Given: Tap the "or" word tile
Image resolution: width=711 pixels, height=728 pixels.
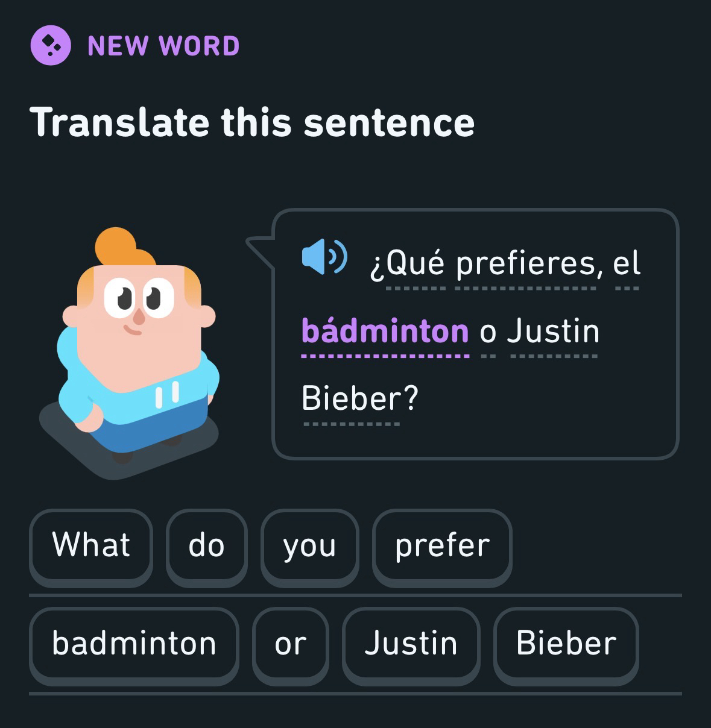Looking at the screenshot, I should [x=290, y=643].
